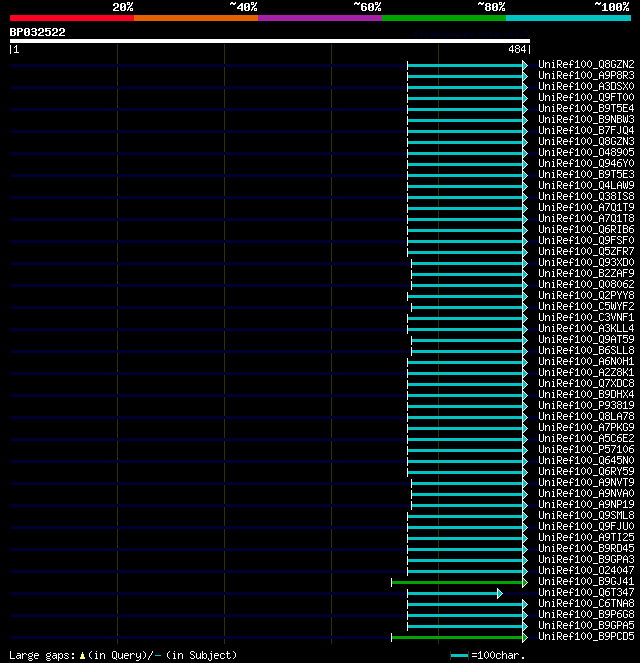Pick the UniRef100_Q7XDC8 label
The width and height of the screenshot is (640, 663).
pyautogui.click(x=586, y=383)
